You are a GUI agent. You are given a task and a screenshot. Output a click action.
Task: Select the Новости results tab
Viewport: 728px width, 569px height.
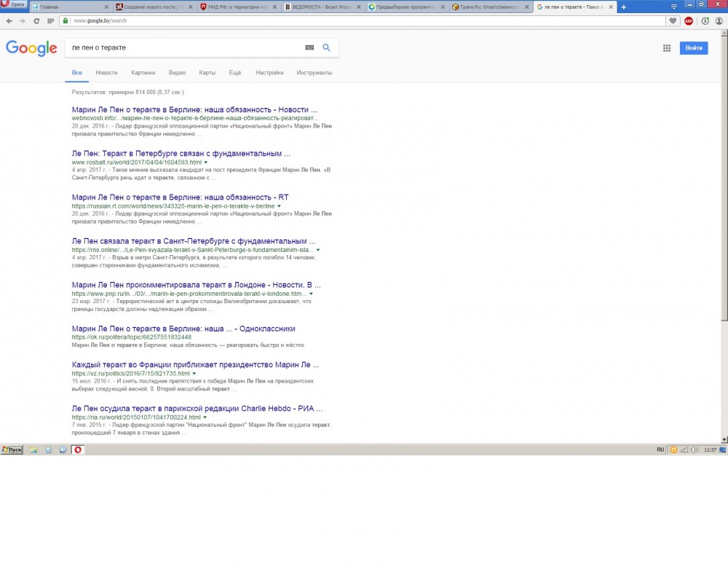106,72
